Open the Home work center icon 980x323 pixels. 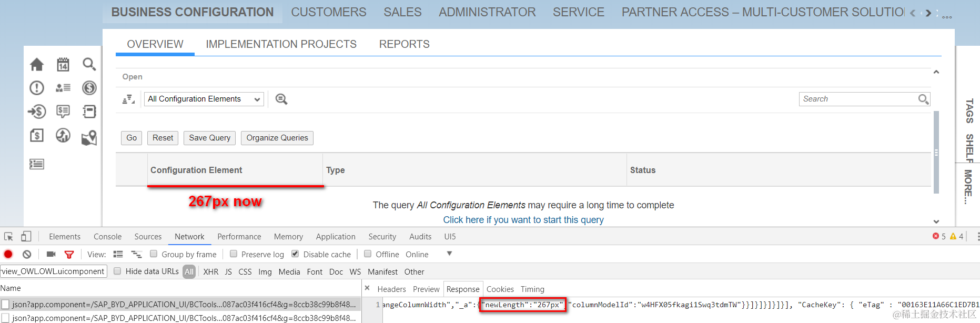click(x=37, y=65)
